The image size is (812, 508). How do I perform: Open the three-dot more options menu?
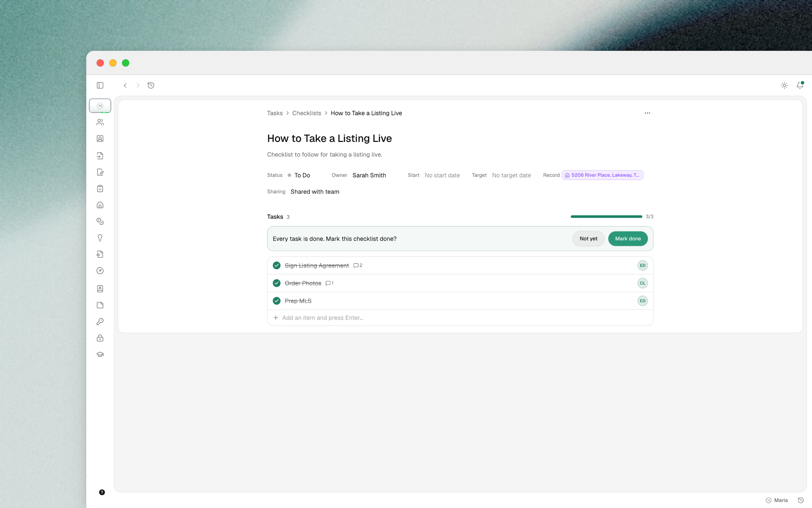point(647,113)
